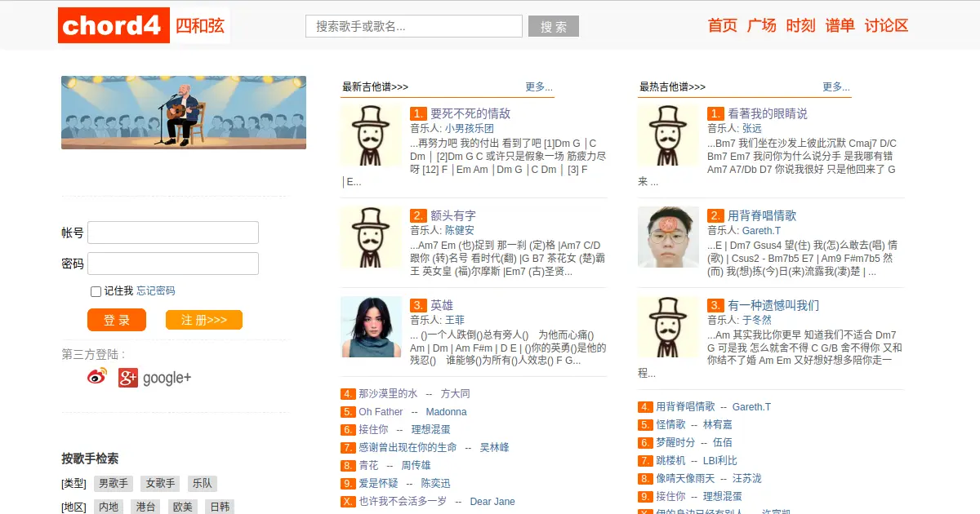This screenshot has height=514, width=980.
Task: Open Gareth.T photo thumbnail for 用背脊唱情歌
Action: point(668,237)
